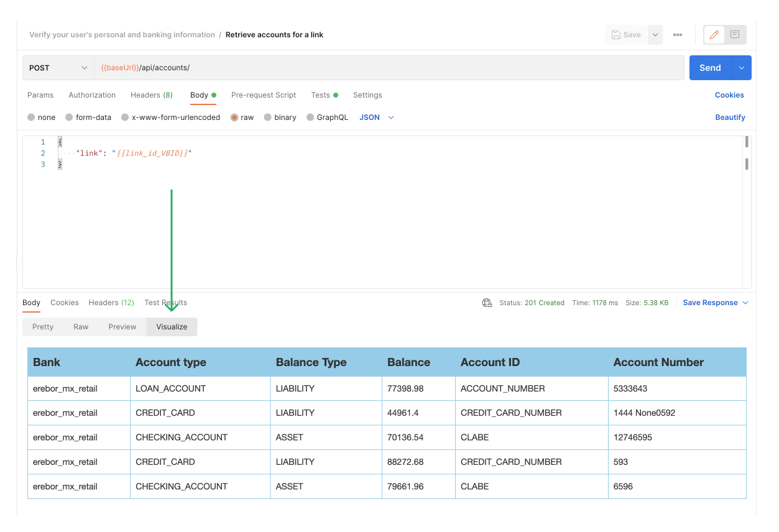Expand the Save options dropdown arrow
The width and height of the screenshot is (779, 532).
(655, 35)
